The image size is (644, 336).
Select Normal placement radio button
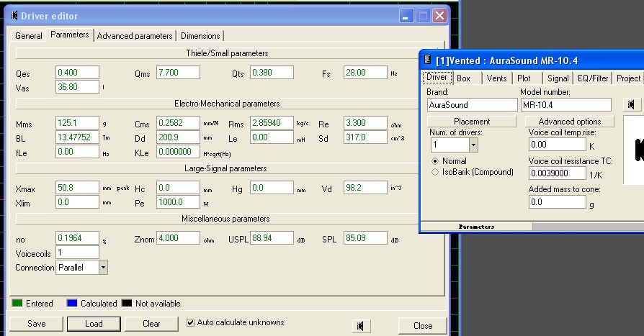pyautogui.click(x=435, y=161)
